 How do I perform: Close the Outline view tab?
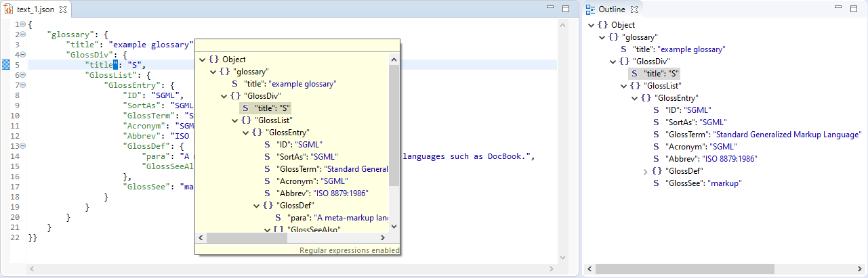[634, 9]
